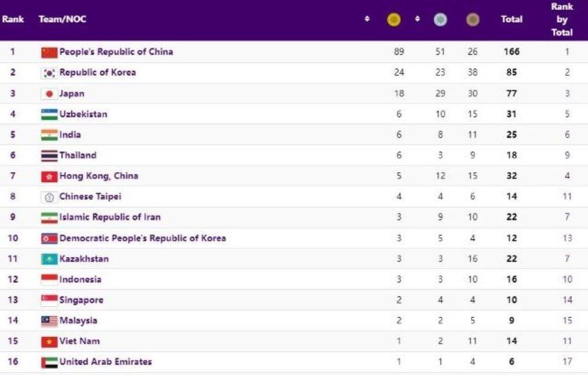Click the bronze medal column icon

click(x=472, y=20)
